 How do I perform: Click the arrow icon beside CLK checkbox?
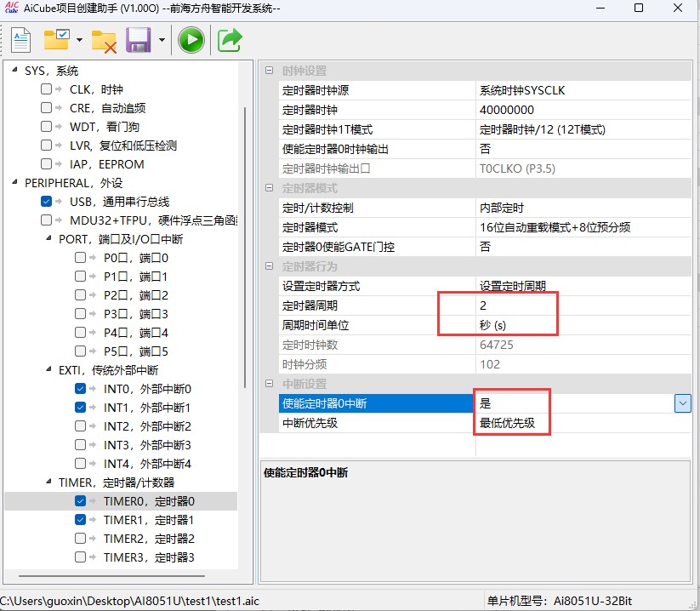(x=59, y=89)
